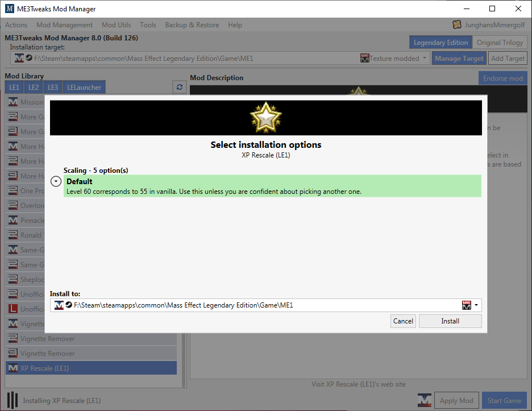
Task: Open the Install to target dropdown arrow
Action: (476, 305)
